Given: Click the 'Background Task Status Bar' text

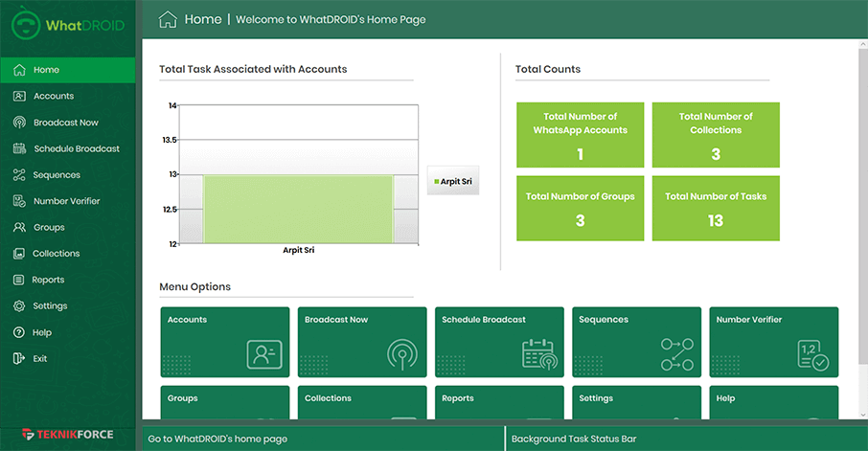Looking at the screenshot, I should tap(574, 439).
